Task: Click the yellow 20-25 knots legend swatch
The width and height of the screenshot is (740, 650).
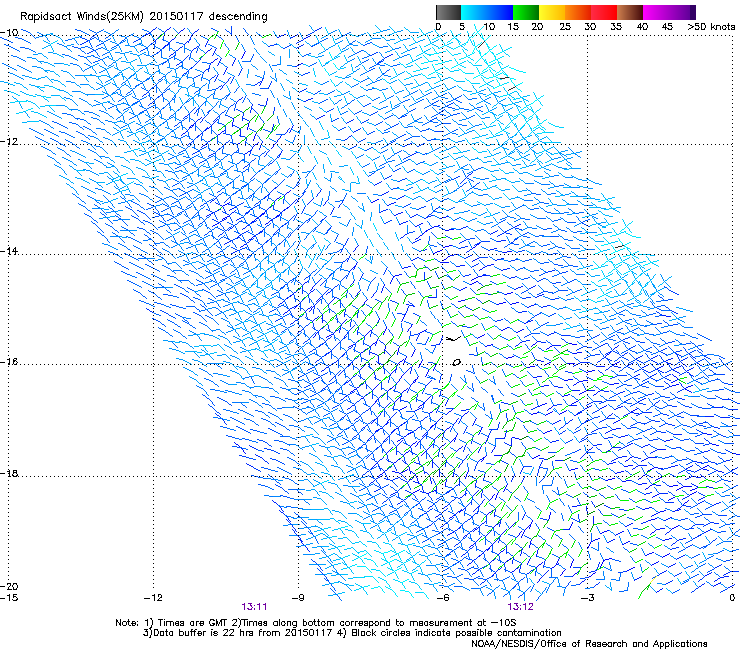Action: (552, 12)
